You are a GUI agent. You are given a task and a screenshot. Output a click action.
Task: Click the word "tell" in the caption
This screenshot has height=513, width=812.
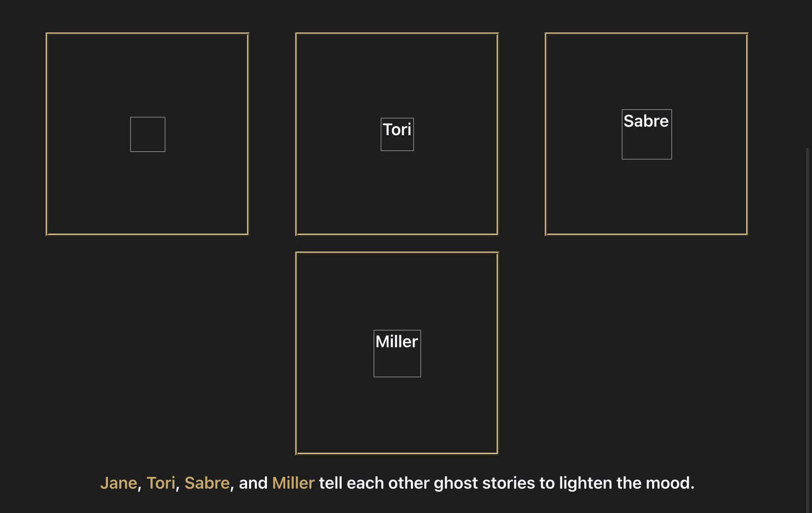[330, 483]
